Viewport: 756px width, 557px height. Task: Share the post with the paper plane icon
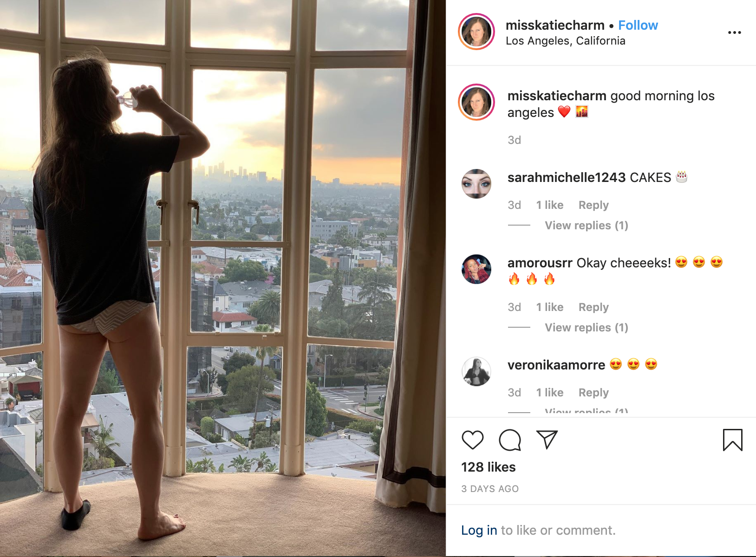coord(547,440)
